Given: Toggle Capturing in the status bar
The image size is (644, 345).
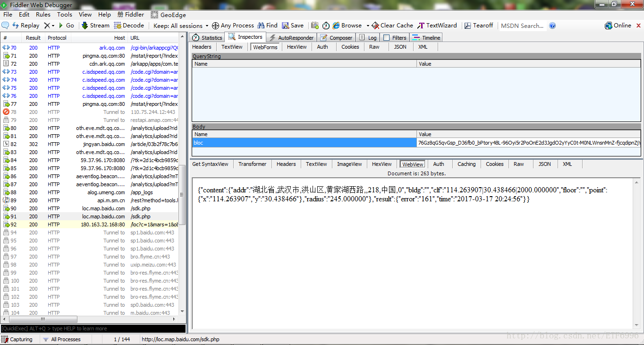Looking at the screenshot, I should [17, 339].
